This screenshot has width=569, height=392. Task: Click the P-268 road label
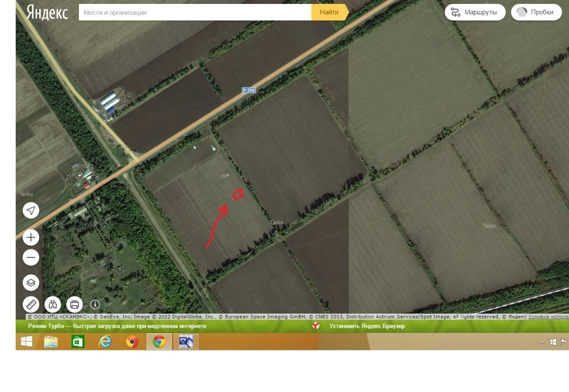(249, 90)
